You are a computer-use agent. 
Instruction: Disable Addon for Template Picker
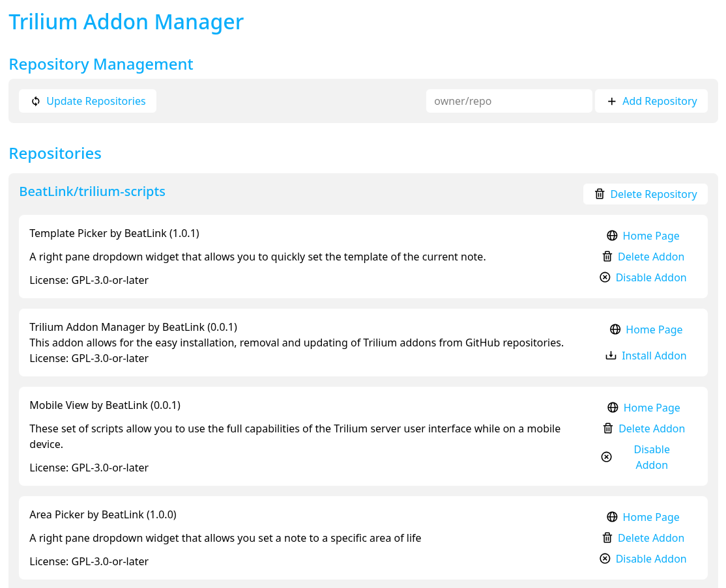[x=650, y=277]
